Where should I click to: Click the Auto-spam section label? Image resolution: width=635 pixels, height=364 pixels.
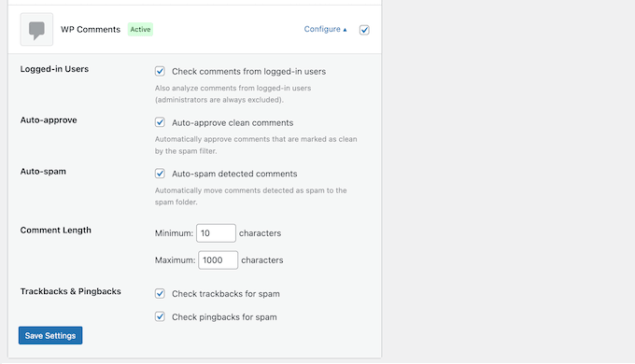pyautogui.click(x=43, y=172)
